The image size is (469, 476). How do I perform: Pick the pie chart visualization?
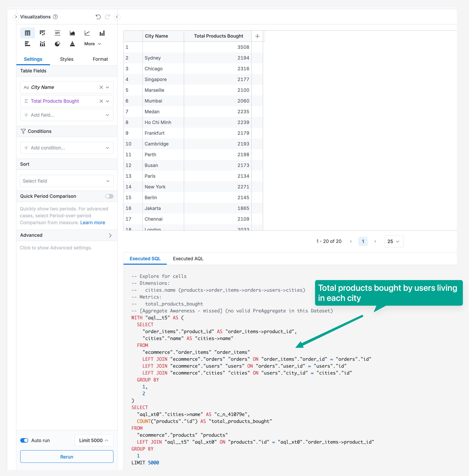pos(57,44)
